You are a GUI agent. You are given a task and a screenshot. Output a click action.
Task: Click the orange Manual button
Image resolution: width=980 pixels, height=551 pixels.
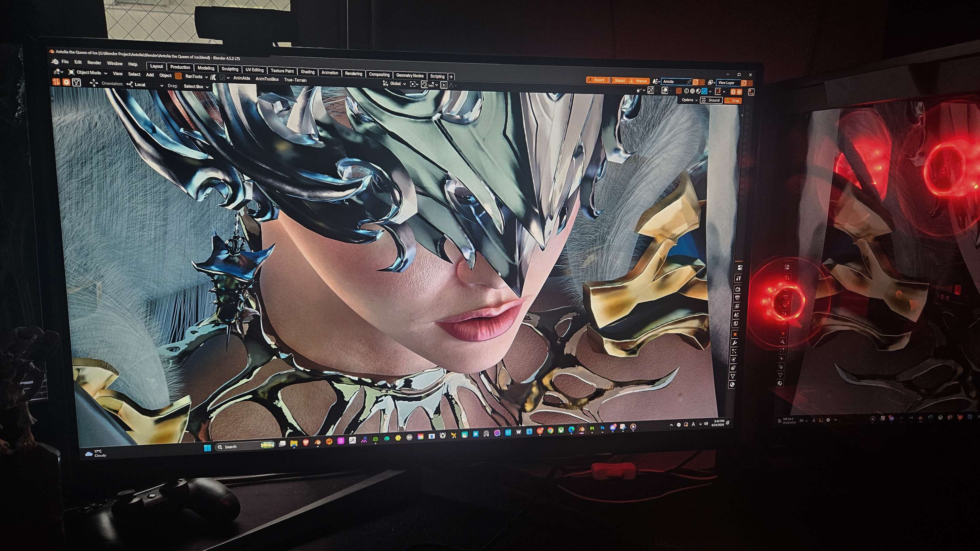tap(638, 81)
